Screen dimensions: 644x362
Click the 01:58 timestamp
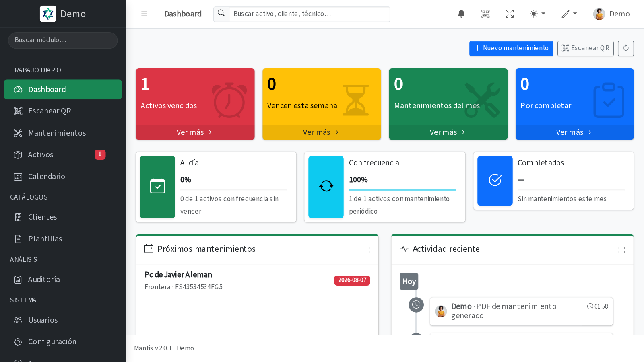598,306
